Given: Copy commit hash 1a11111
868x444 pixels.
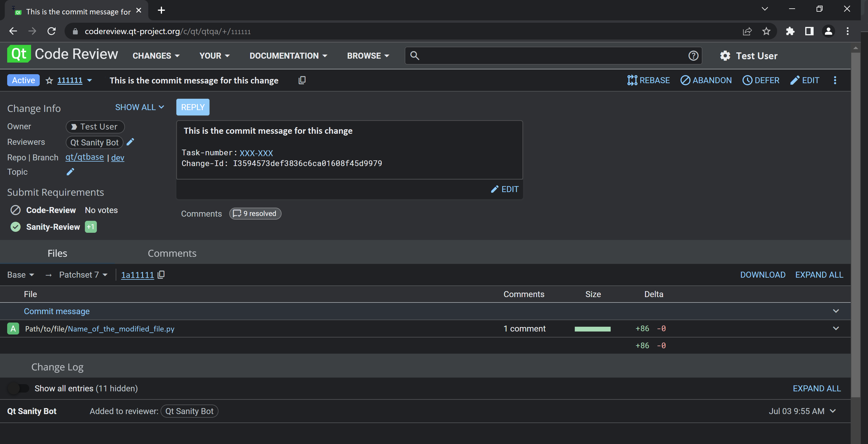Looking at the screenshot, I should 161,275.
